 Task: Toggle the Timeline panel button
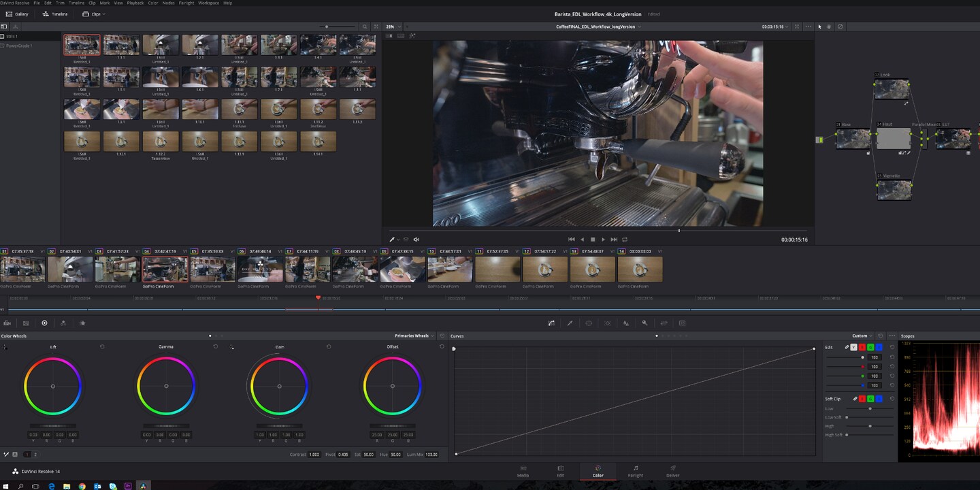pyautogui.click(x=54, y=14)
